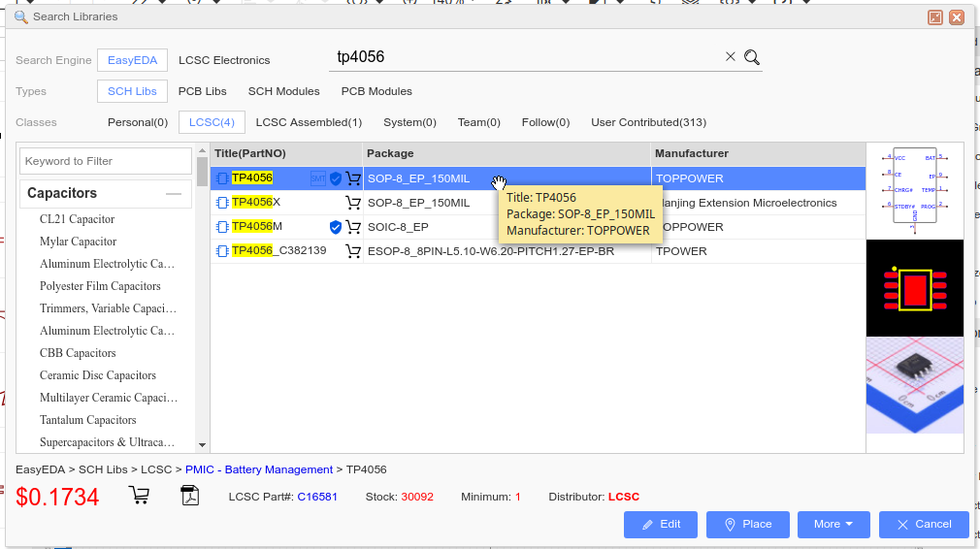Click the Edit button
The image size is (980, 549).
click(x=661, y=525)
